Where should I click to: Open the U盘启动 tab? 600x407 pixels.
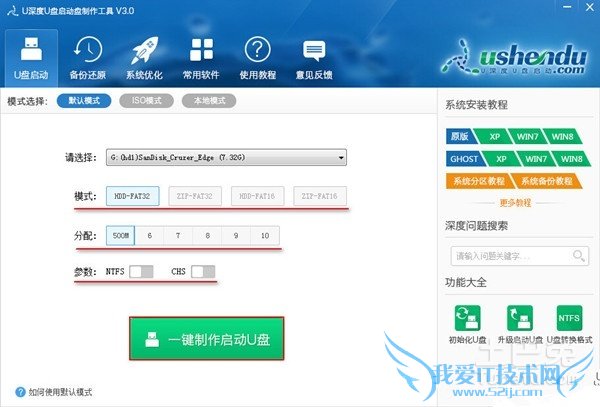coord(31,58)
